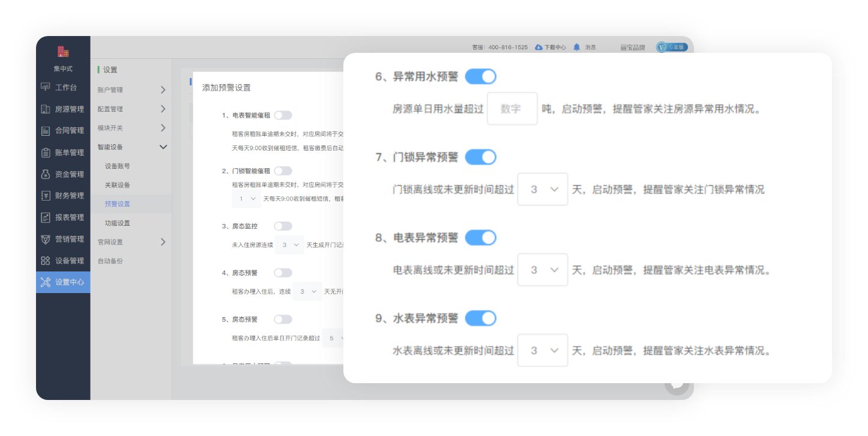
Task: Click the 合同管理 contract icon
Action: [x=46, y=131]
